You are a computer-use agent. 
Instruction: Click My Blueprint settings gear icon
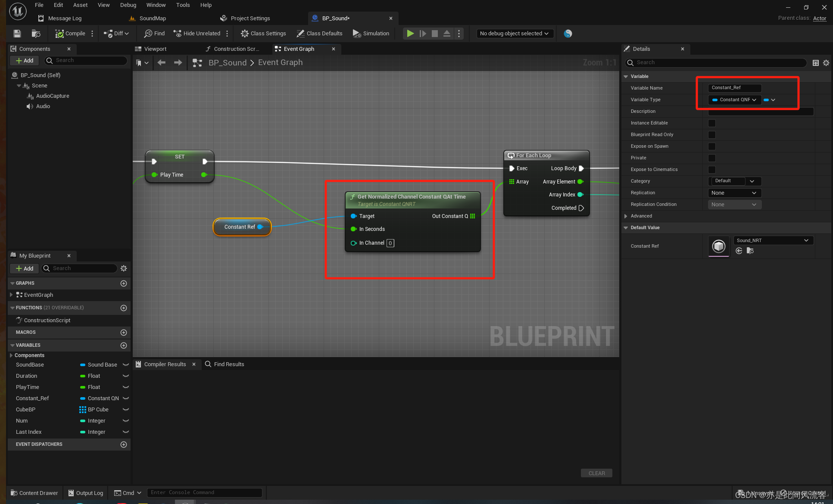coord(124,268)
